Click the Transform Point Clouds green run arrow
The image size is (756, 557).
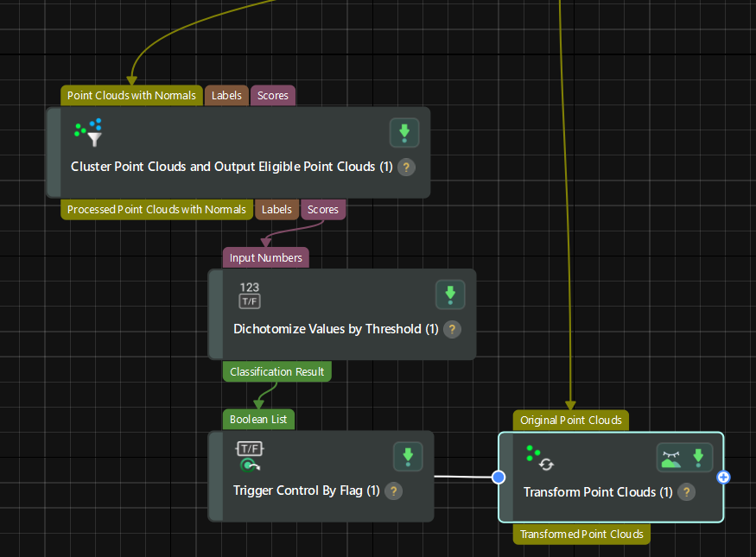(698, 457)
